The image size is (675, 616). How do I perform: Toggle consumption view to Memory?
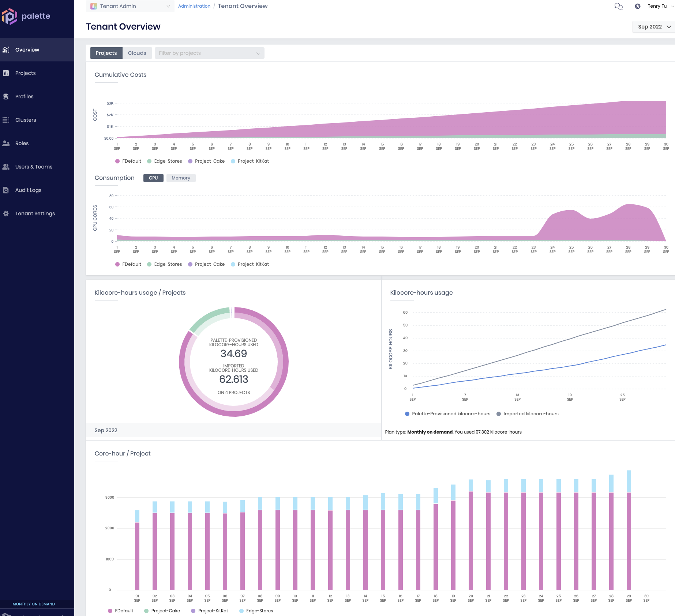point(181,178)
